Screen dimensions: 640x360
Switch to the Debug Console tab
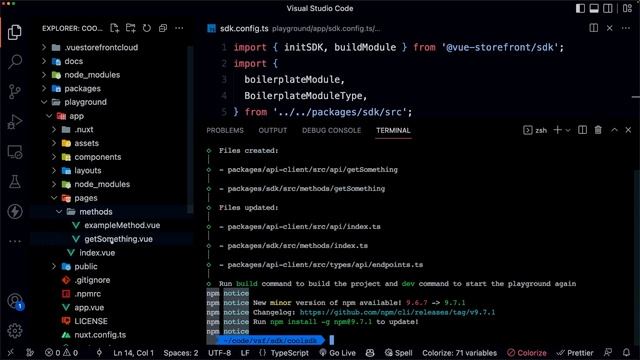331,130
